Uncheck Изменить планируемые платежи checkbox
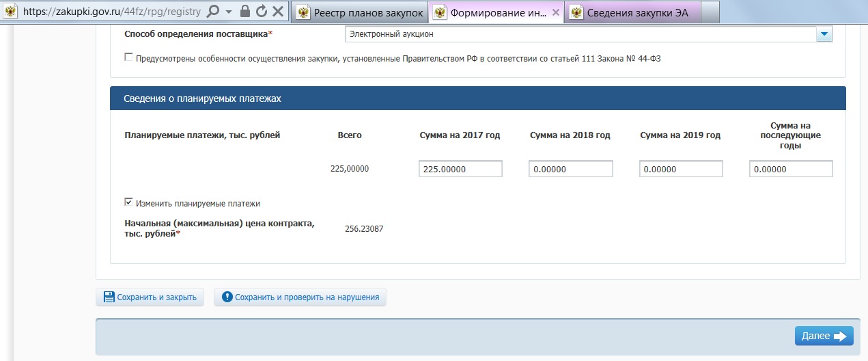This screenshot has height=361, width=868. 128,202
